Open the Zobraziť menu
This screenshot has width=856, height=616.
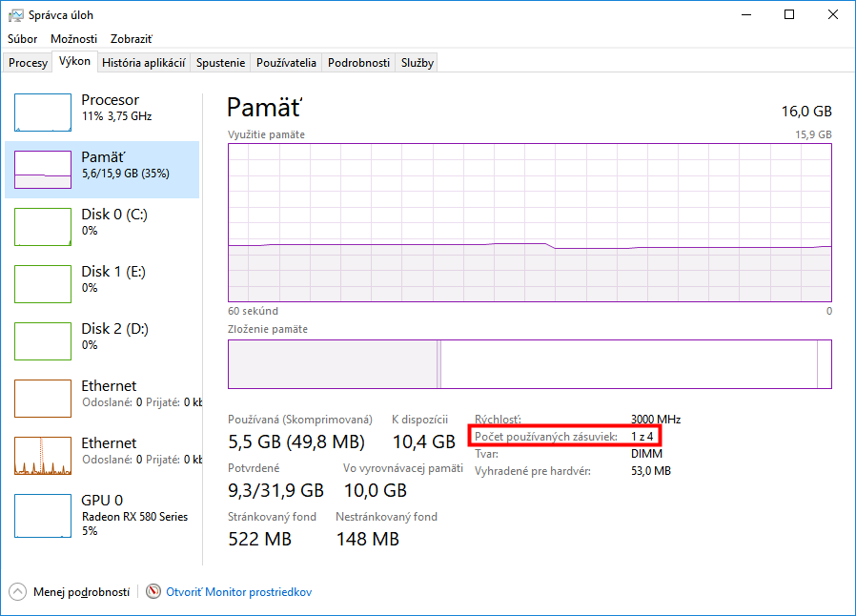(x=131, y=39)
